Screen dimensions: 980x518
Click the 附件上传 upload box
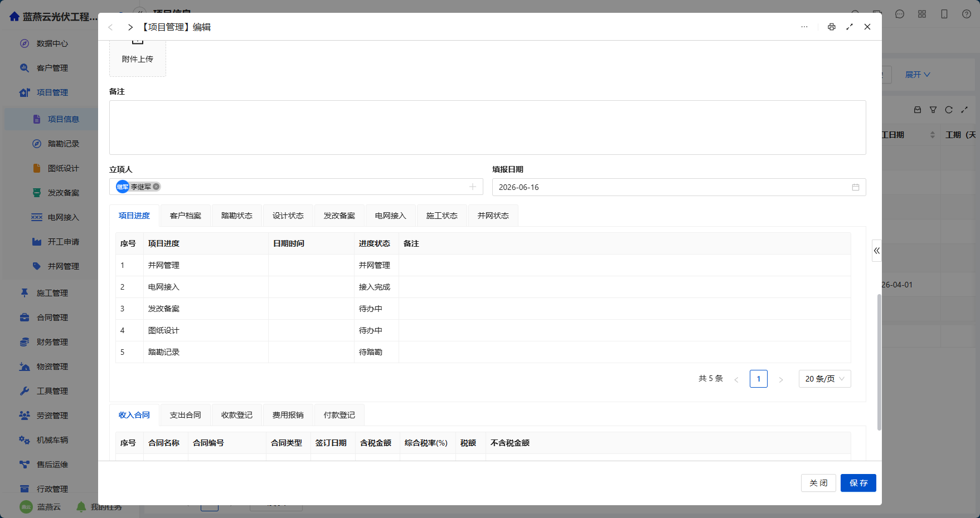tap(138, 58)
